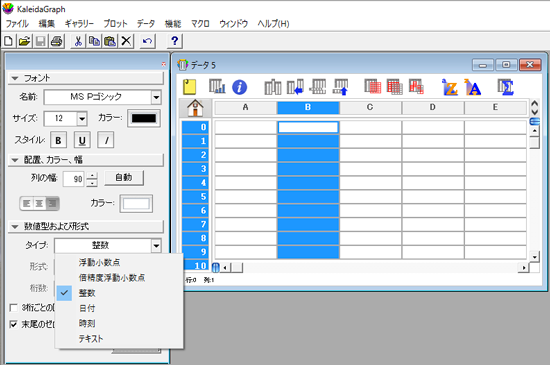550x365 pixels.
Task: Select column A header
Action: pos(246,107)
